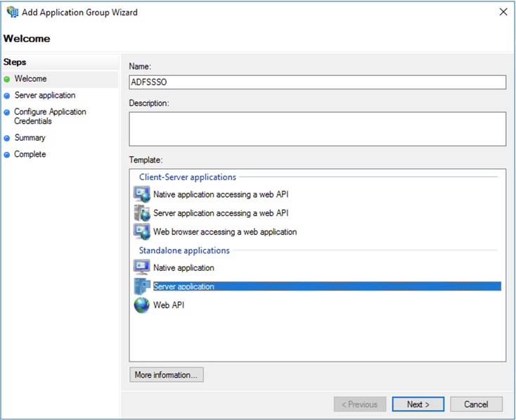
Task: Click the Server application accessing web API icon
Action: coord(141,212)
